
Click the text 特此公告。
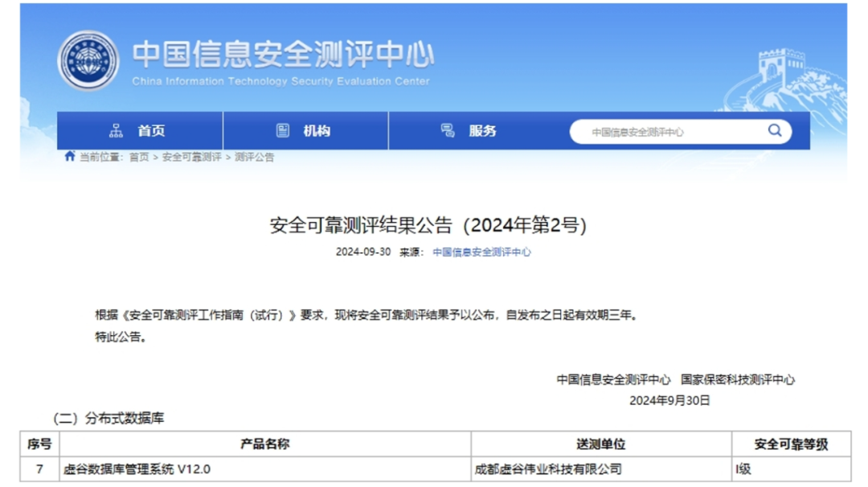tap(121, 337)
